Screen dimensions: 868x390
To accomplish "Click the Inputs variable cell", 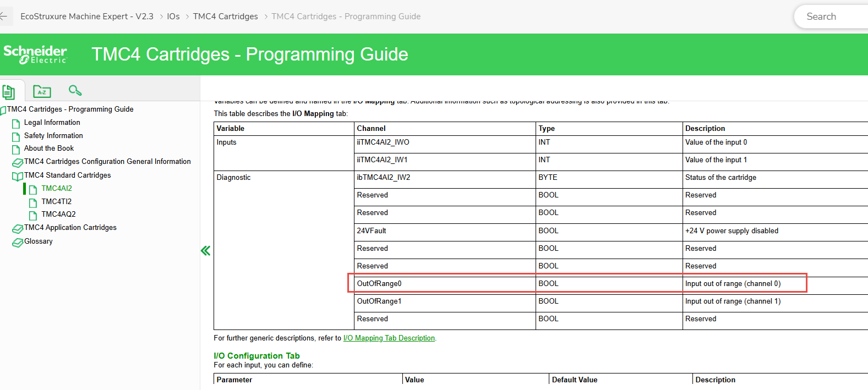I will coord(283,153).
